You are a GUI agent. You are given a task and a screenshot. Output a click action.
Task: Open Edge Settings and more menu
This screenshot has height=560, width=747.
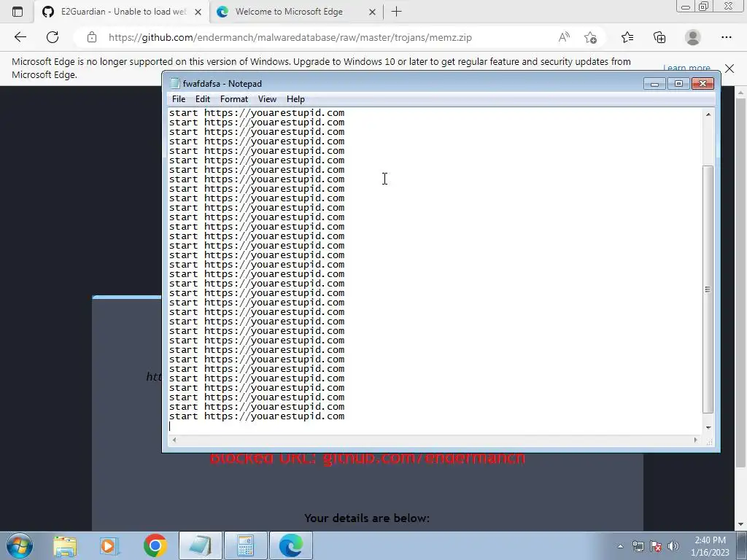[x=726, y=37]
